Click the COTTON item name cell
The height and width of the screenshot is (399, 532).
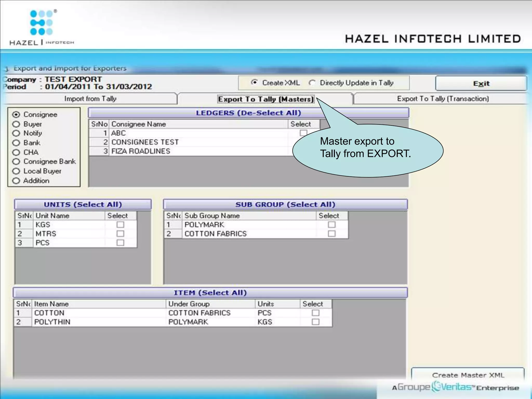[x=99, y=313]
